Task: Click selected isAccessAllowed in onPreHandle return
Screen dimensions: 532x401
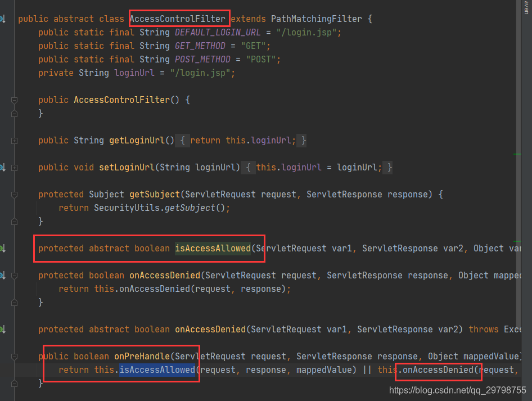Action: tap(157, 370)
